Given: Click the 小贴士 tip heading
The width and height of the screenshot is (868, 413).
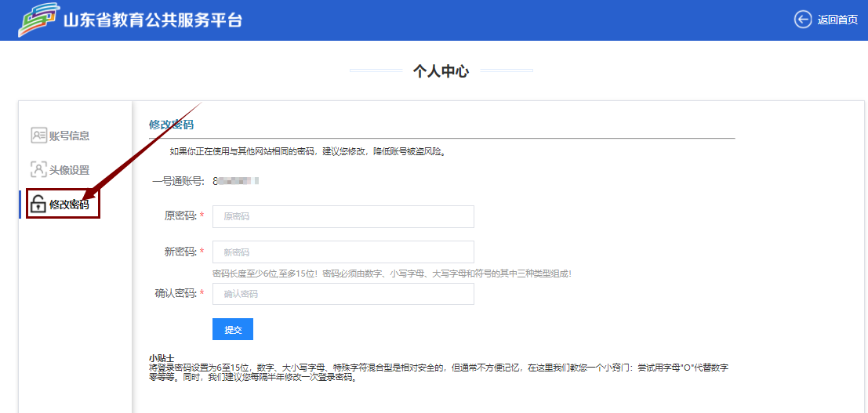Looking at the screenshot, I should coord(162,357).
